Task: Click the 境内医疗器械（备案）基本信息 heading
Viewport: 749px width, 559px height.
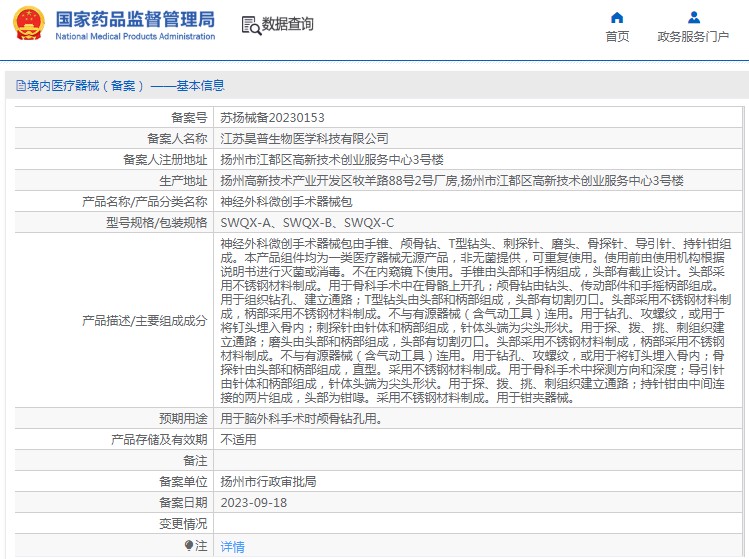Action: click(x=126, y=86)
